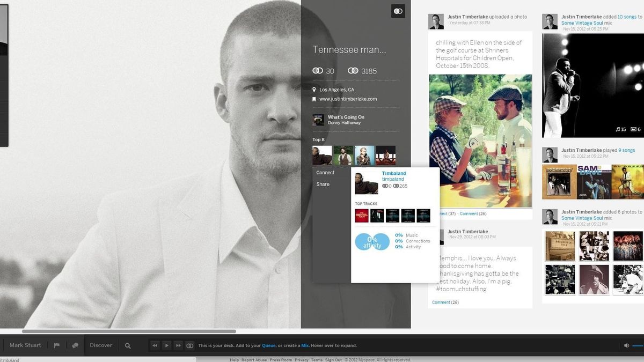This screenshot has width=644, height=362.
Task: Click the Queue link in deck message
Action: tap(268, 346)
